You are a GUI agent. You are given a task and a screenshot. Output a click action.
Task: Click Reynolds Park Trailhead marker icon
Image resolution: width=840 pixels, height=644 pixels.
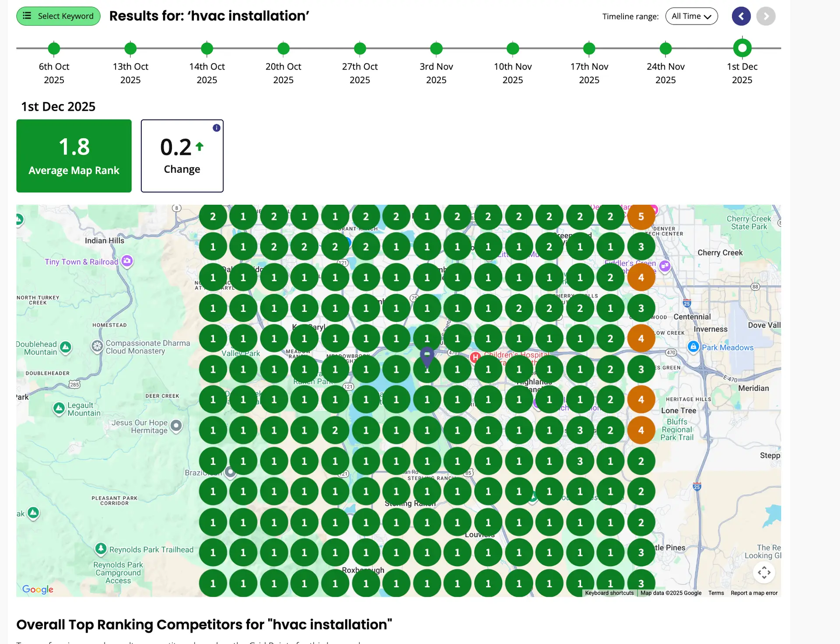point(101,548)
